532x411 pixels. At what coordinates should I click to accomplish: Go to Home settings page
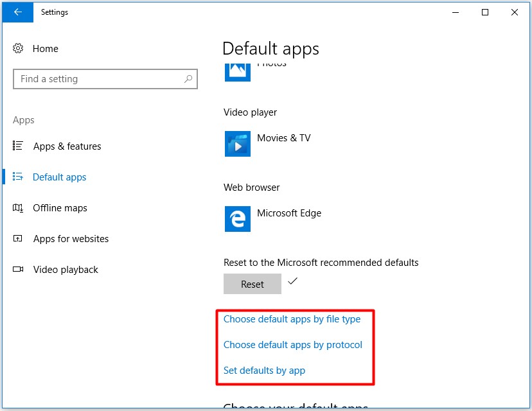[46, 49]
